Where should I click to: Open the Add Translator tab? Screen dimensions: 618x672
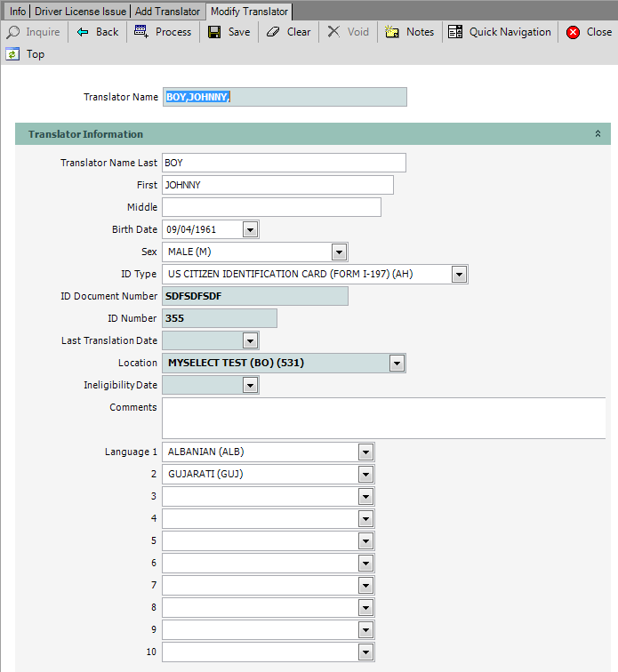[168, 11]
